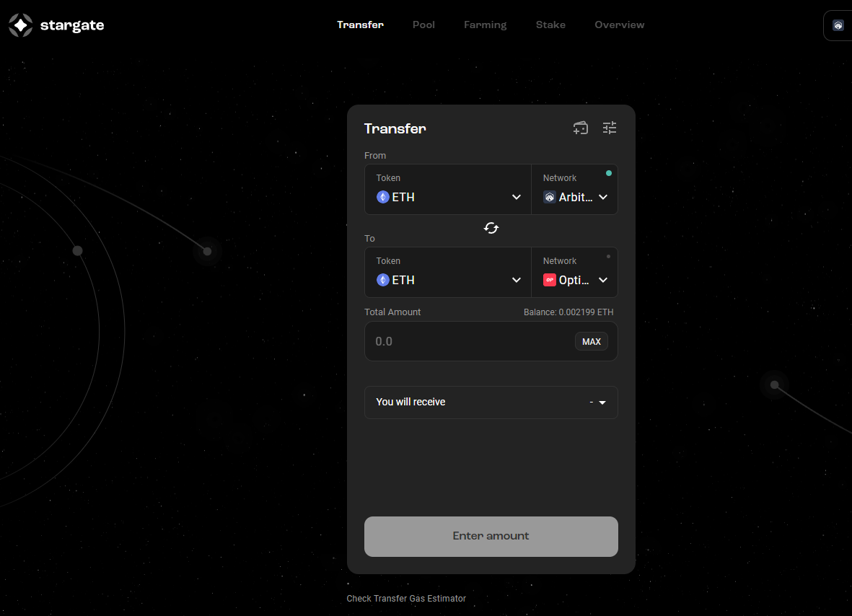This screenshot has height=616, width=852.
Task: Switch to the Farming tab
Action: click(x=486, y=25)
